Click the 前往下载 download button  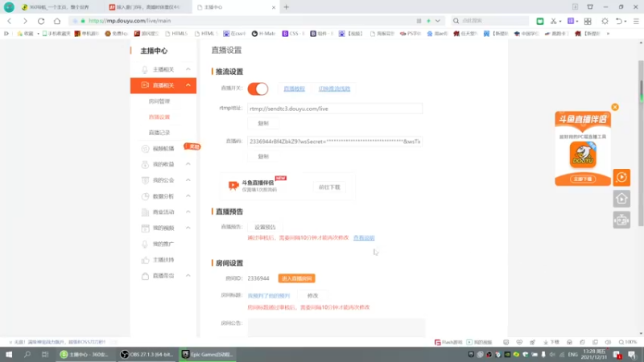[329, 187]
